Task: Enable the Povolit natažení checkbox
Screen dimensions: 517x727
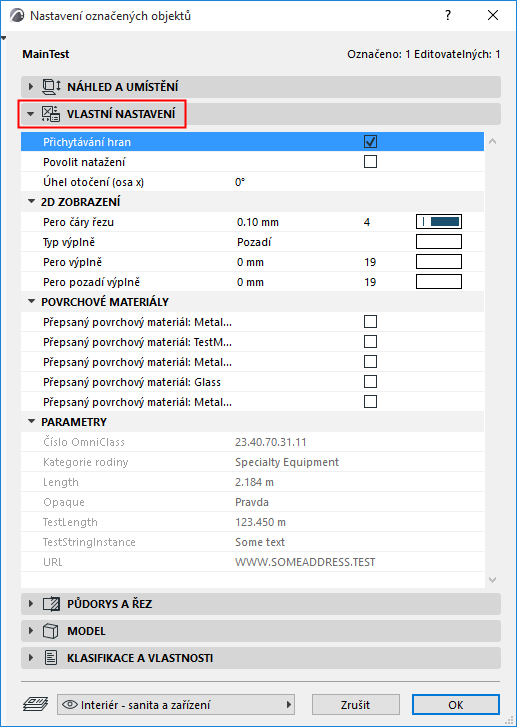Action: click(x=370, y=161)
